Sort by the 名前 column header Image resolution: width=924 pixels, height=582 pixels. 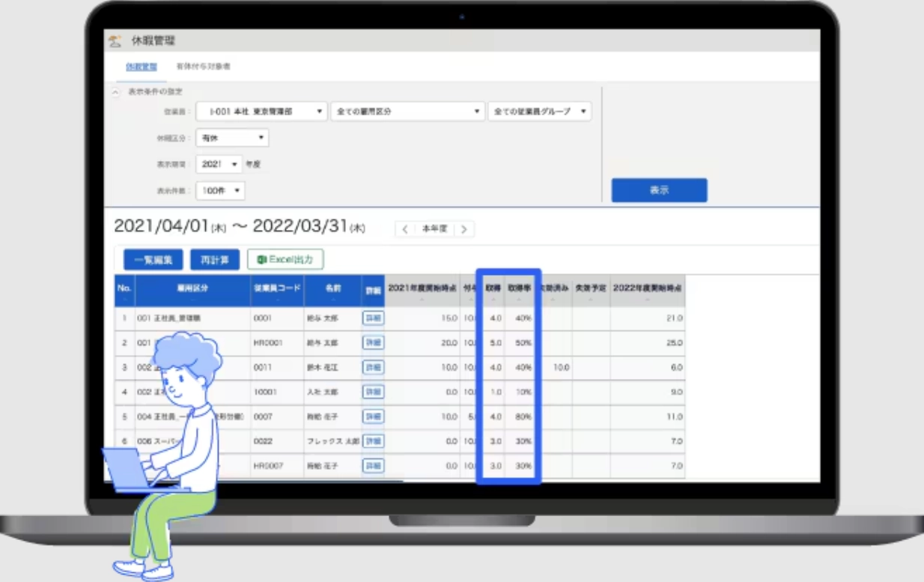332,291
